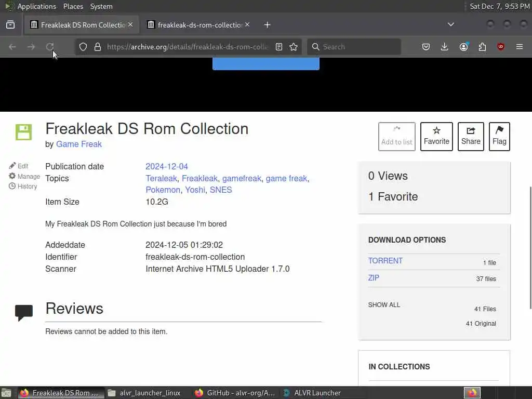532x399 pixels.
Task: Open the game freak topic link
Action: [x=286, y=179]
